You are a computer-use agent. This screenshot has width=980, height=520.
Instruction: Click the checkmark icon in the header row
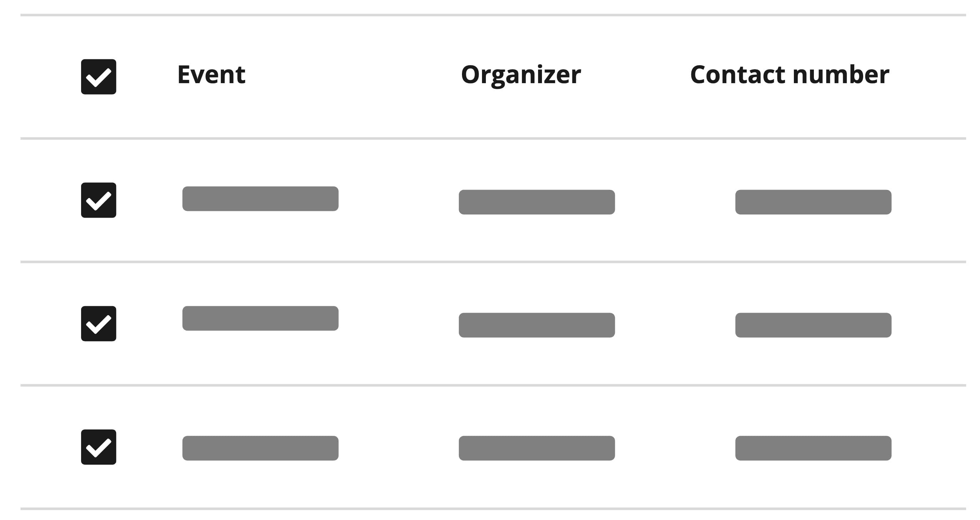coord(99,76)
